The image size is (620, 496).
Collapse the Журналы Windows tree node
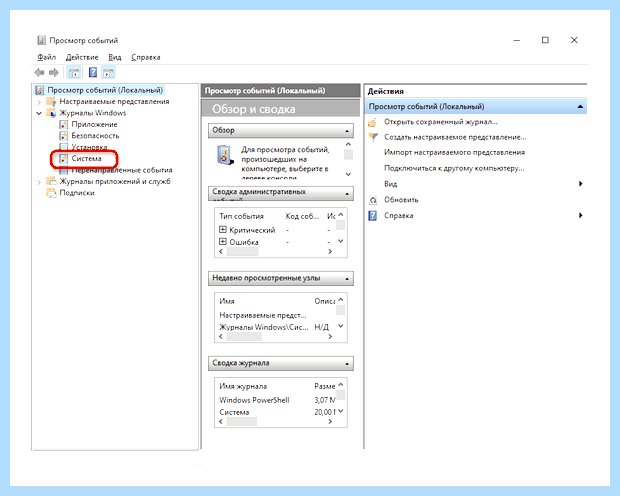coord(39,114)
